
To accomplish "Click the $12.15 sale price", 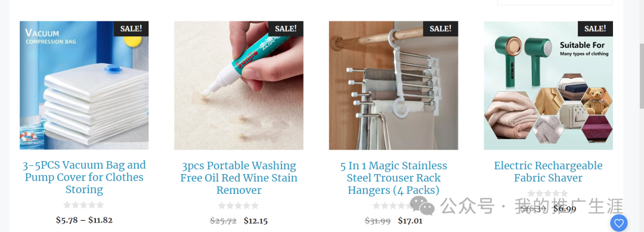I will [255, 221].
